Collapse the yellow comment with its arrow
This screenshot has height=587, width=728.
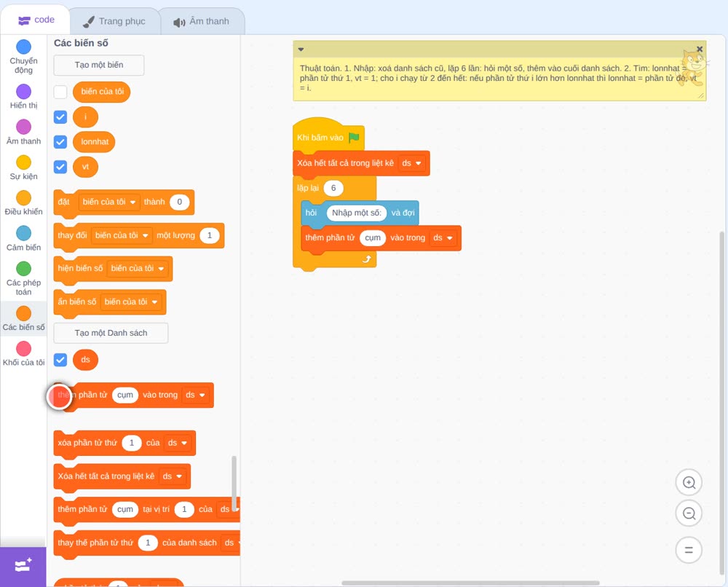click(301, 50)
